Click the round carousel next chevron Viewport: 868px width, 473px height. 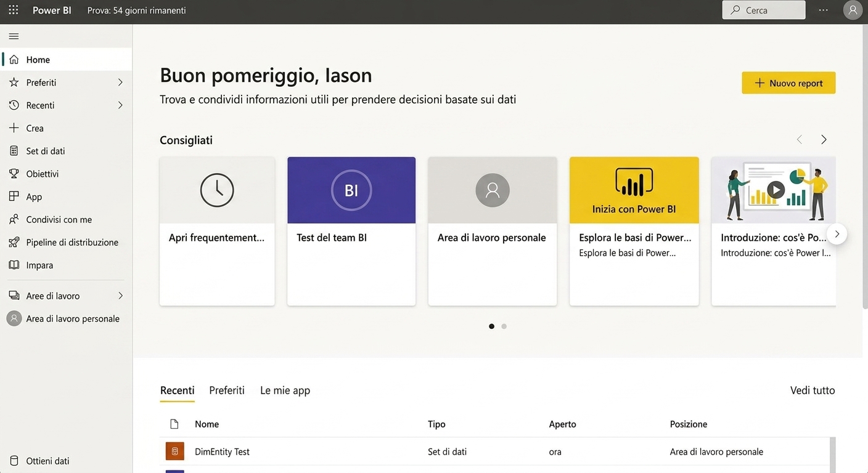tap(837, 234)
